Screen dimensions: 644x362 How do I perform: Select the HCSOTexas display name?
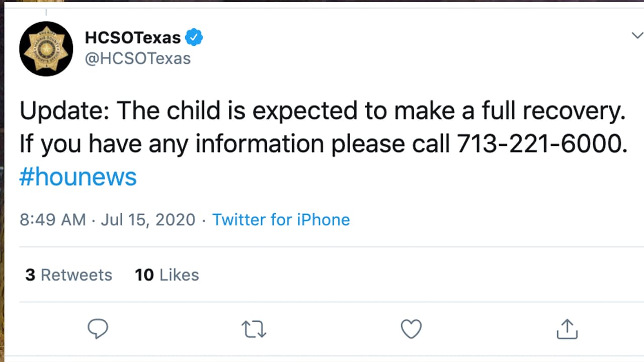[x=132, y=36]
